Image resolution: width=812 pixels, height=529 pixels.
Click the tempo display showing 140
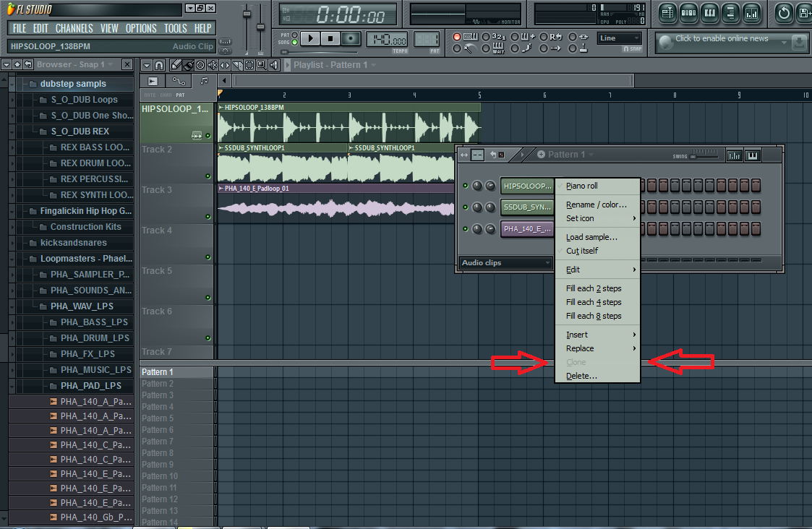(x=388, y=39)
